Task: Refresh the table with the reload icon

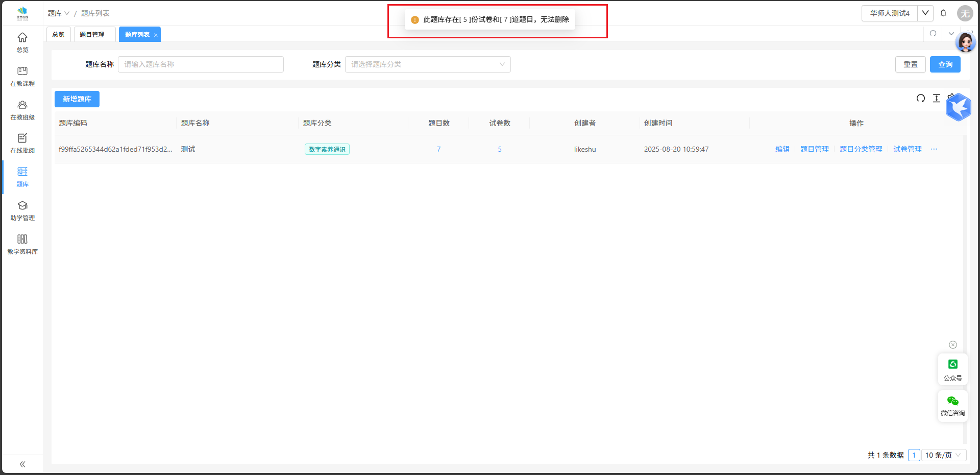Action: [920, 99]
